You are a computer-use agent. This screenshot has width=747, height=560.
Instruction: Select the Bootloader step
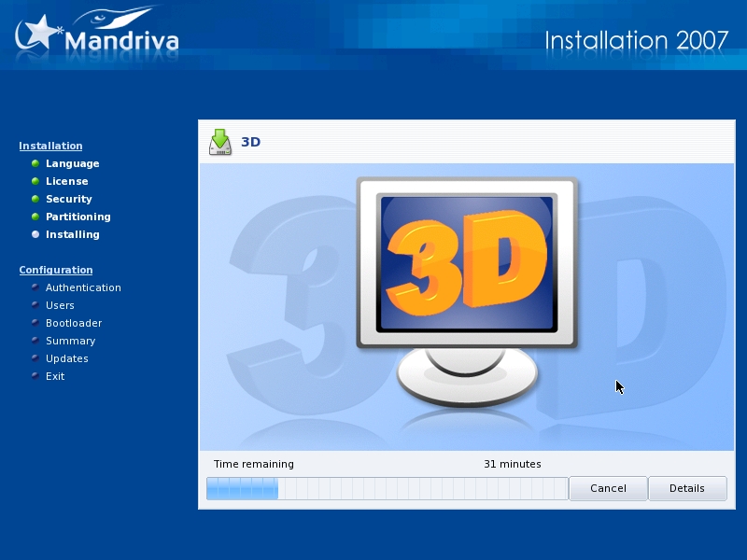[x=74, y=323]
